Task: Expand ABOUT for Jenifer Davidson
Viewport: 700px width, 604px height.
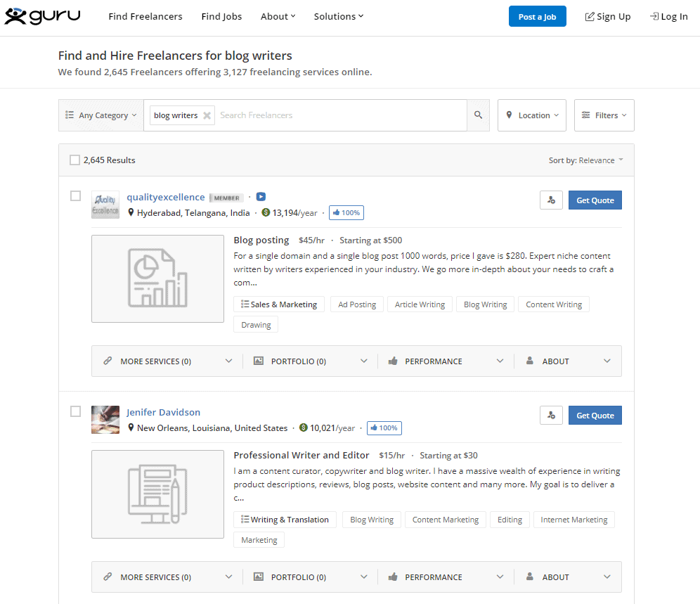Action: pyautogui.click(x=568, y=577)
